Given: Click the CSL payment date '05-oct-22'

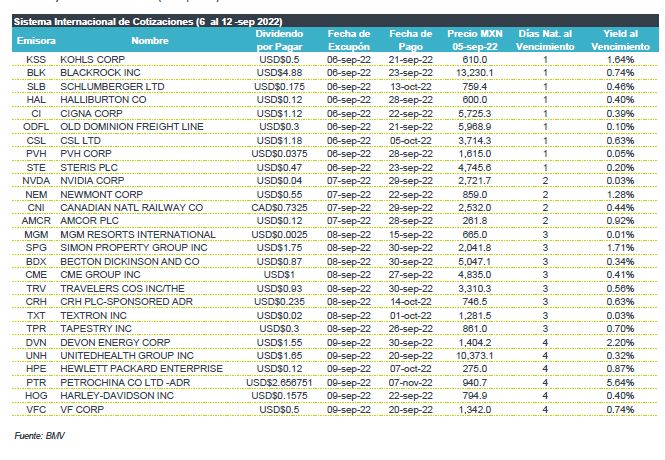Looking at the screenshot, I should [411, 141].
